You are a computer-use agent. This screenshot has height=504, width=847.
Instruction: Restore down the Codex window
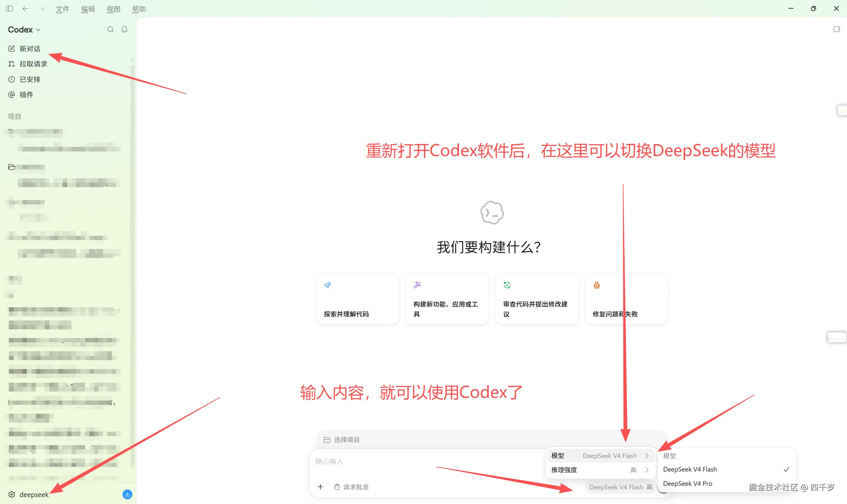click(x=813, y=9)
